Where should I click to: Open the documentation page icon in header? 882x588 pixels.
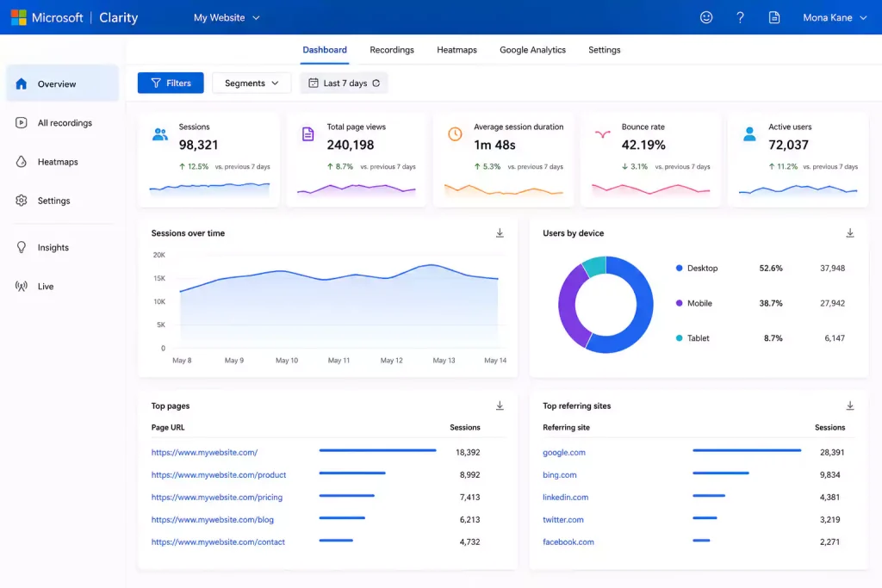tap(774, 17)
